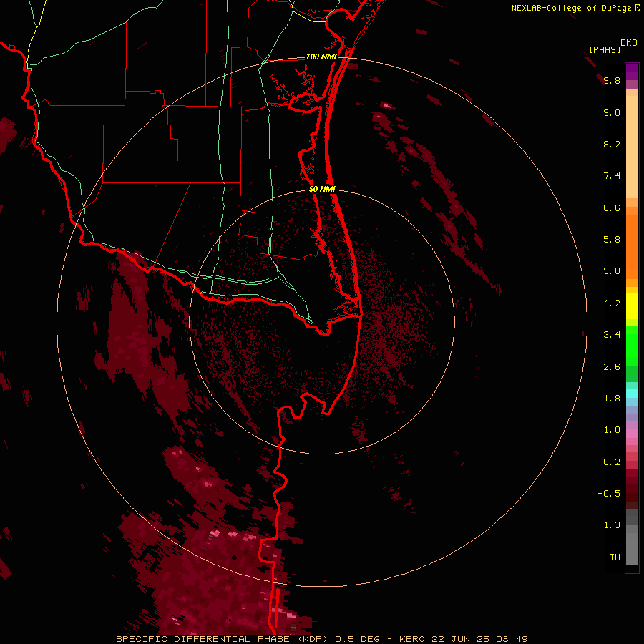Image resolution: width=644 pixels, height=644 pixels.
Task: Click the NEXLAB-College of DuPage label
Action: [572, 8]
